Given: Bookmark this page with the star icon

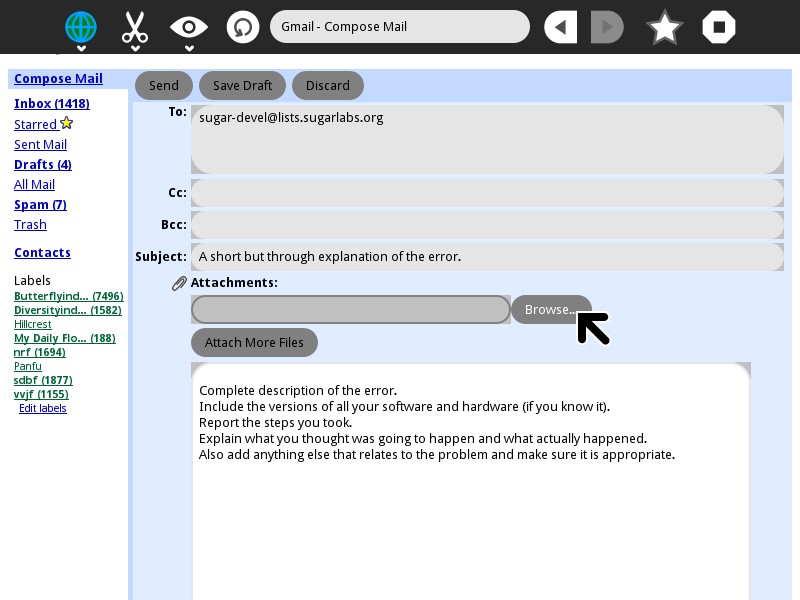Looking at the screenshot, I should (665, 27).
